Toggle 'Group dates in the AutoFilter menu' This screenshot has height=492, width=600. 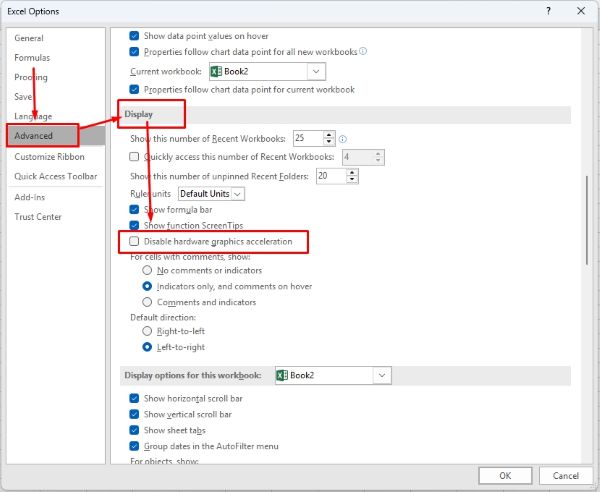(x=134, y=446)
